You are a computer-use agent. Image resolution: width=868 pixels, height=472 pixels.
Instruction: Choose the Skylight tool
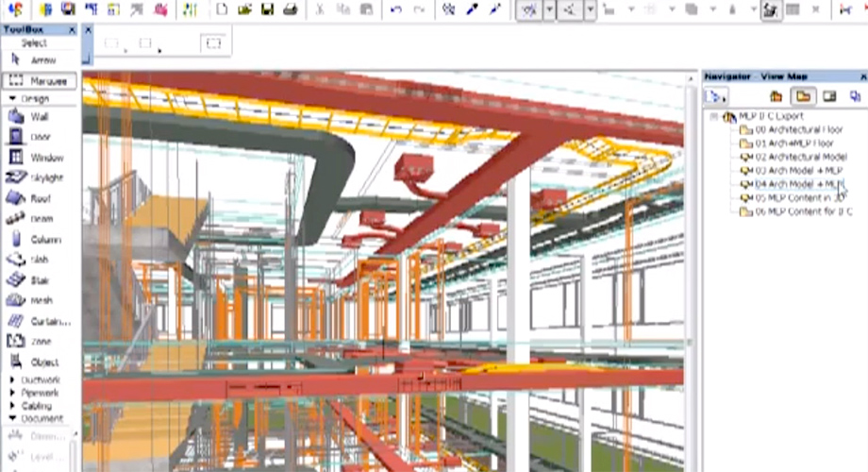click(39, 177)
